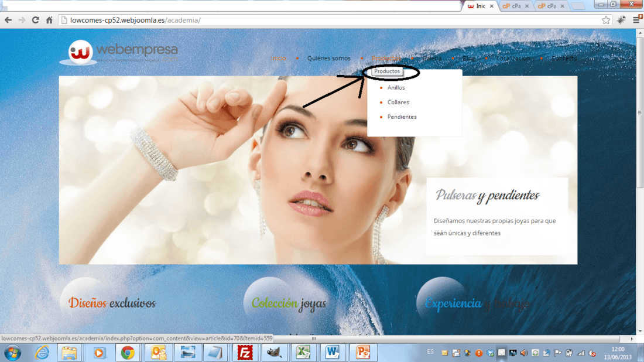Screen dimensions: 644x362
Task: Switch to the 'Inic' browser tab
Action: tap(480, 6)
